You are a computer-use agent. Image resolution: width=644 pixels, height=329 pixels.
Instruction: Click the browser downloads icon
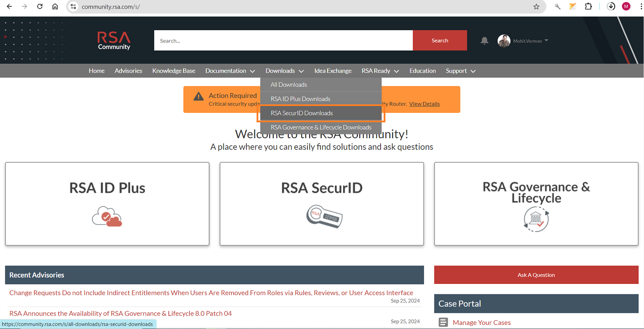611,6
